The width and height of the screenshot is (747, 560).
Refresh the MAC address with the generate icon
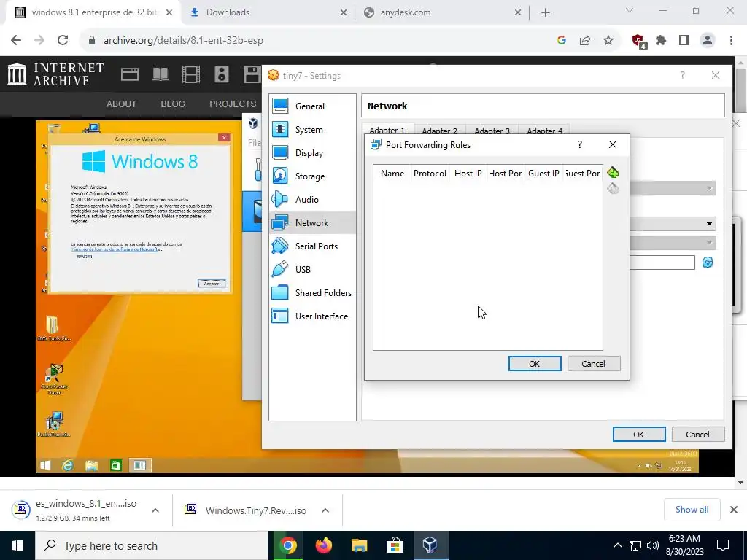click(x=708, y=262)
